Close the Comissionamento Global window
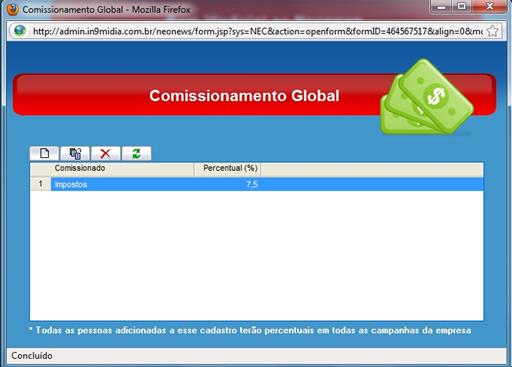This screenshot has width=512, height=367. pyautogui.click(x=489, y=6)
